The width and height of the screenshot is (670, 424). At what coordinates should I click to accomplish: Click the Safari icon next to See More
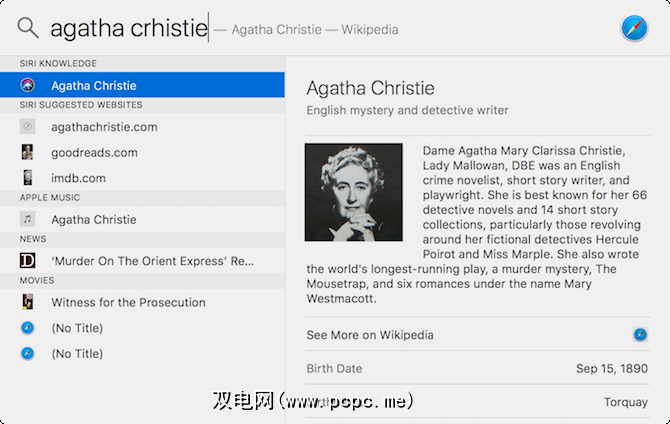click(x=640, y=334)
